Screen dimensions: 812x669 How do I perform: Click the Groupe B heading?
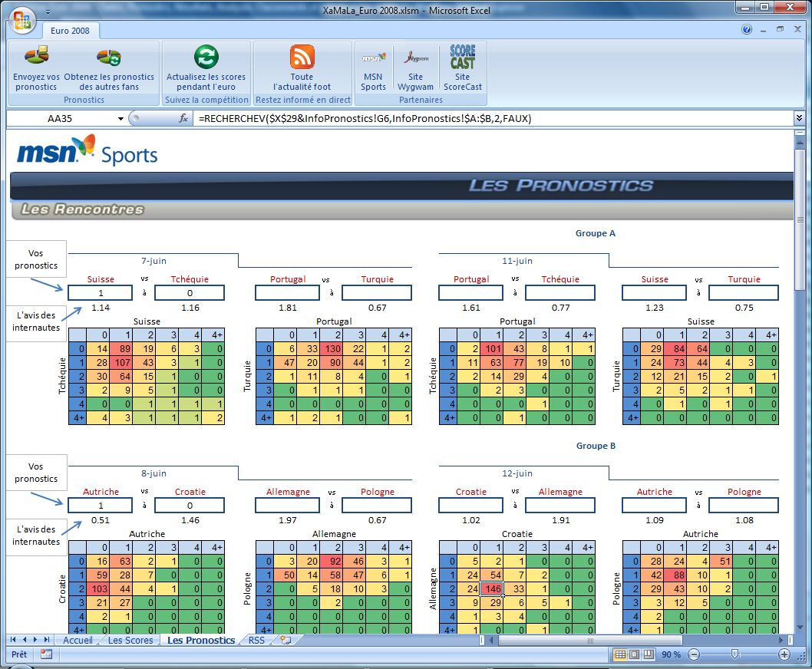pyautogui.click(x=596, y=446)
